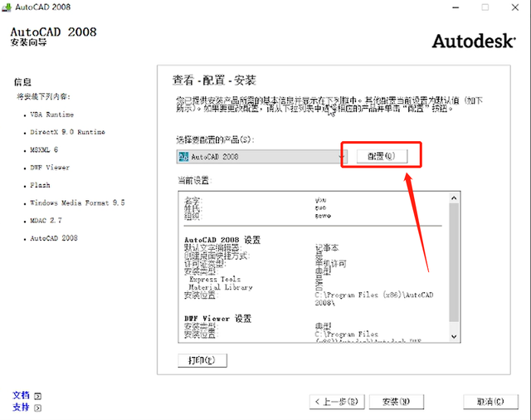Image resolution: width=531 pixels, height=420 pixels.
Task: Click the Express Tools settings row
Action: pos(215,279)
